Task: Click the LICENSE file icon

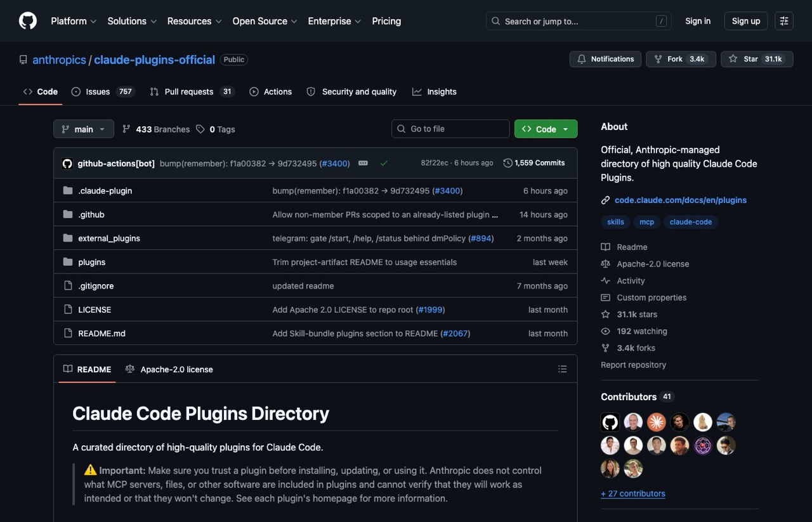Action: pos(68,310)
